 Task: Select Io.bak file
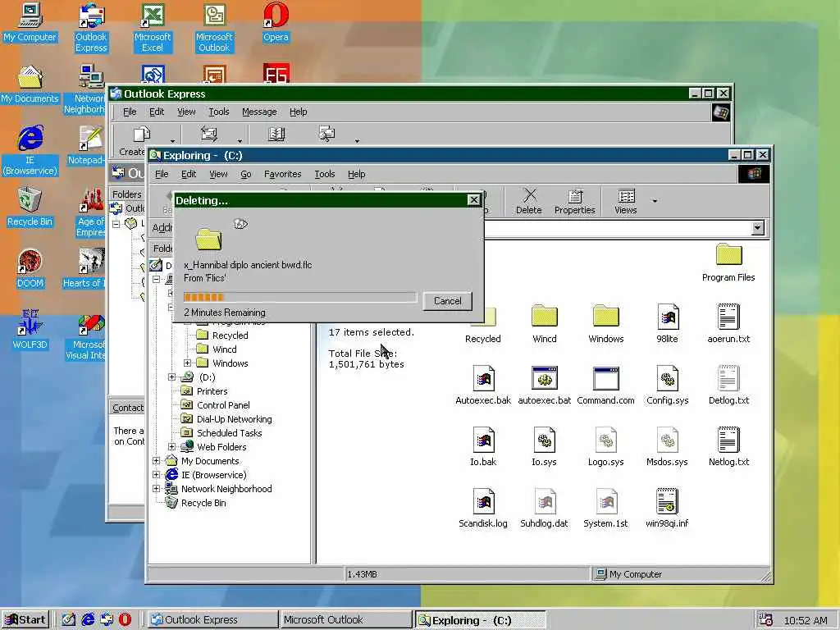[483, 447]
